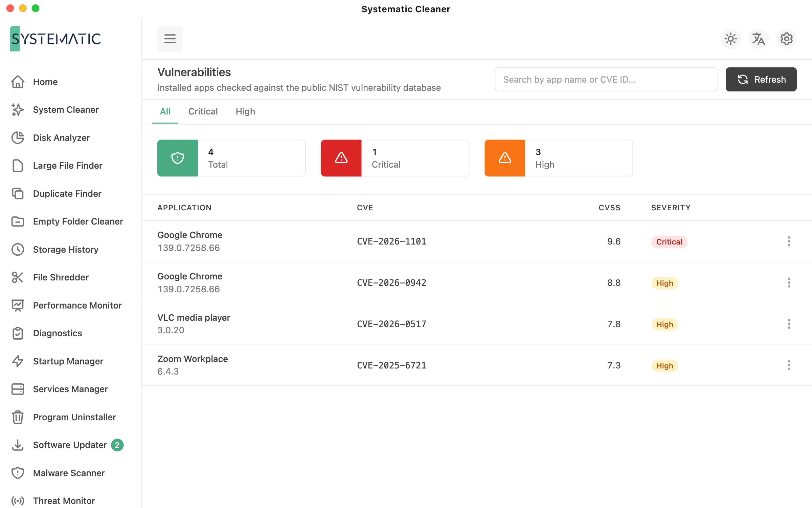Open Disk Analyzer pie chart icon
This screenshot has width=812, height=508.
tap(18, 138)
